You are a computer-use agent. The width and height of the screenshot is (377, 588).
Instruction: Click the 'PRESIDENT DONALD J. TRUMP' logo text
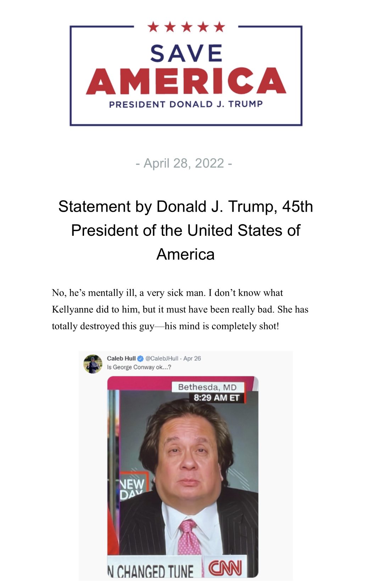[186, 104]
